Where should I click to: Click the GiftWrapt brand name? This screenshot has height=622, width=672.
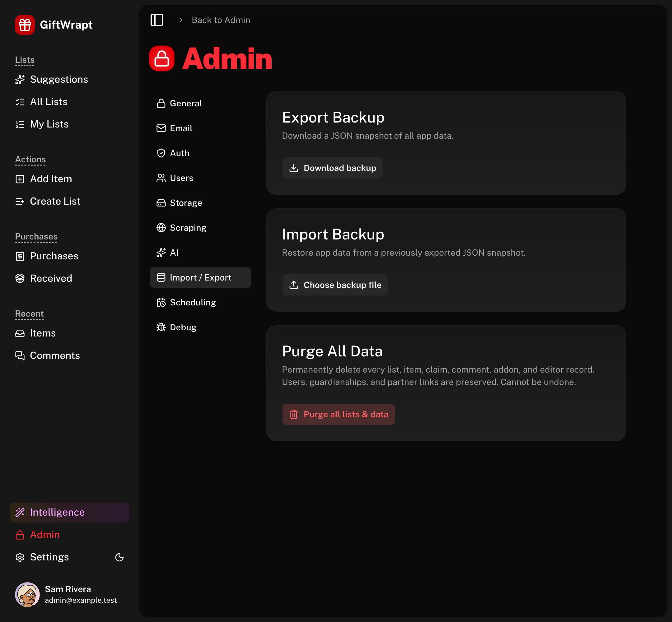(66, 25)
